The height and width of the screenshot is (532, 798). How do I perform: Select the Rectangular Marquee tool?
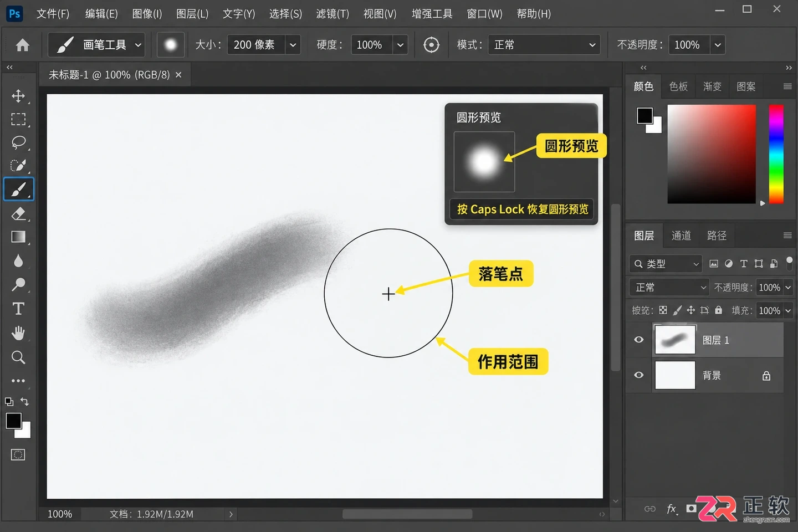click(18, 119)
